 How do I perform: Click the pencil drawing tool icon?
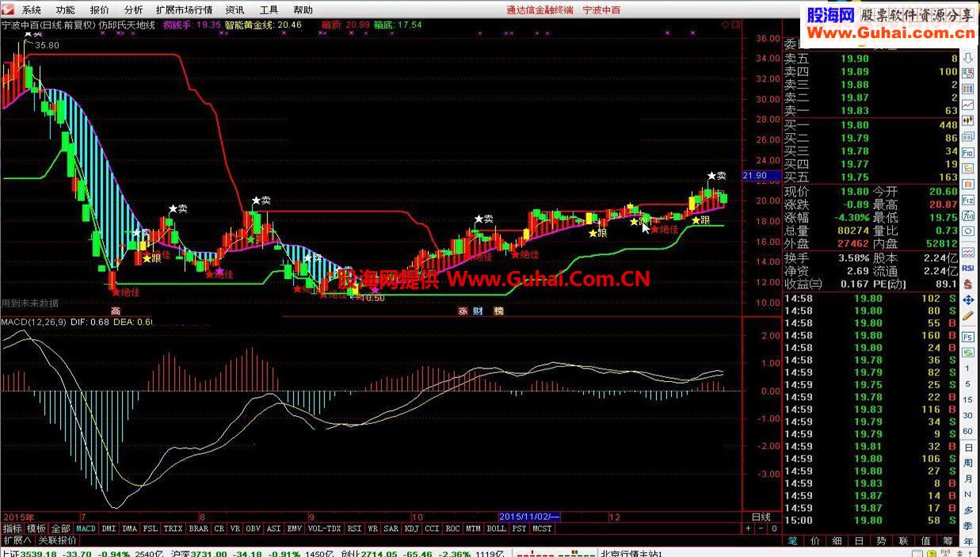coord(968,316)
